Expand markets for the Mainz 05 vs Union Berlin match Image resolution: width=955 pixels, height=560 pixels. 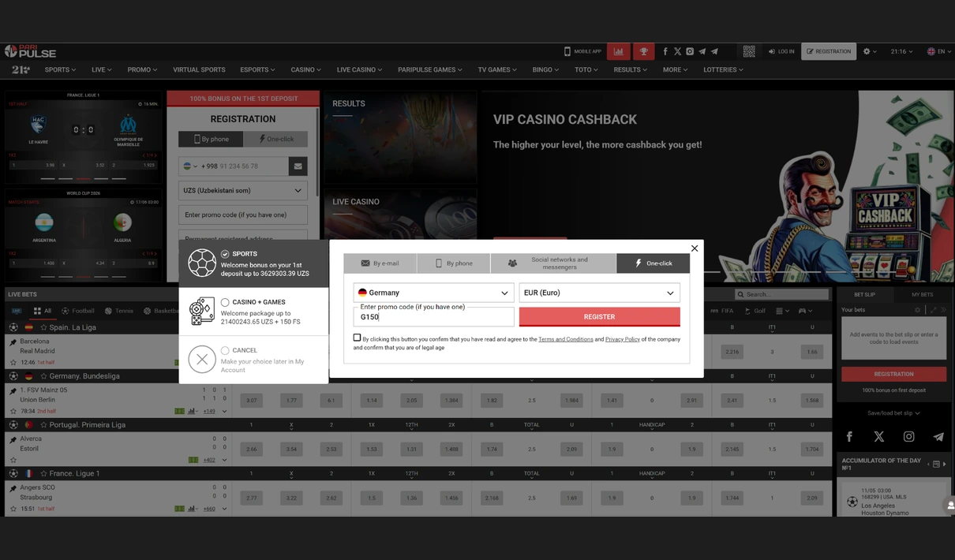click(x=224, y=411)
